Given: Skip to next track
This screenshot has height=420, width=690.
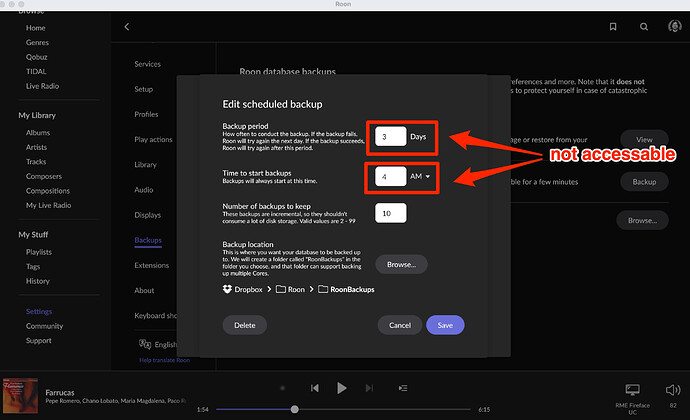Looking at the screenshot, I should (369, 388).
